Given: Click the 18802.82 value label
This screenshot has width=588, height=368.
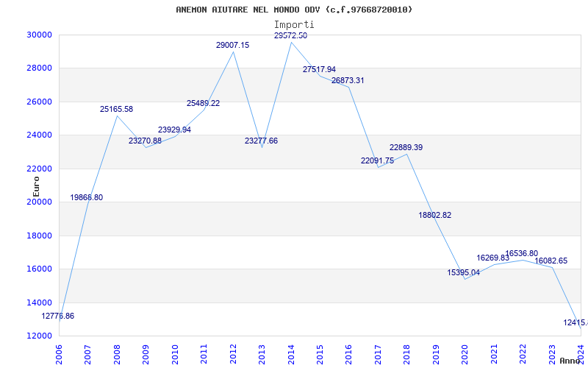Looking at the screenshot, I should pos(435,215).
